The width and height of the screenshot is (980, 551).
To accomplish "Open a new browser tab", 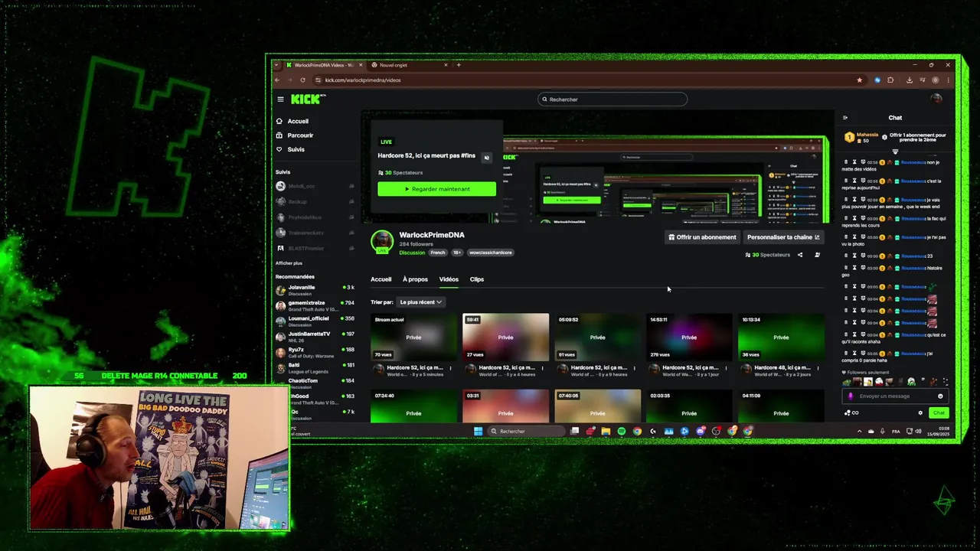I will (459, 65).
